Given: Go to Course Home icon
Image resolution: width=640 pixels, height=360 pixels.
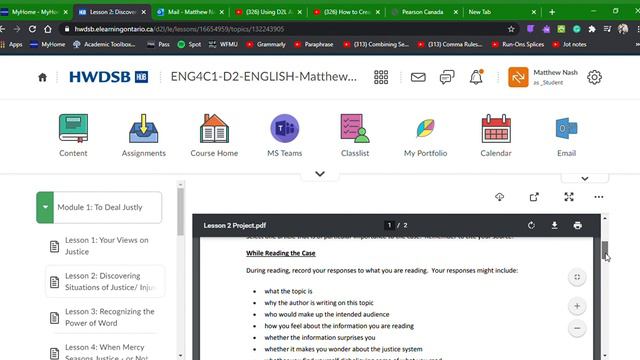Looking at the screenshot, I should click(x=214, y=128).
